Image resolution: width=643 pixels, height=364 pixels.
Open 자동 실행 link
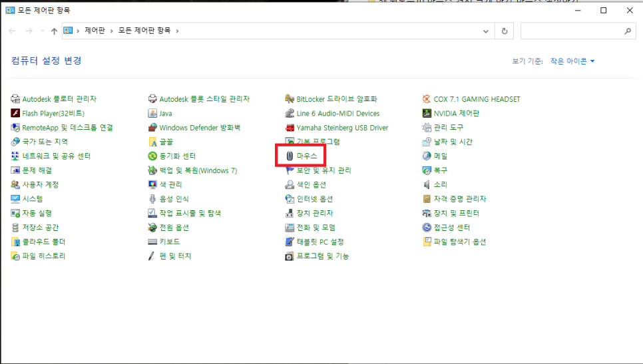tap(37, 213)
